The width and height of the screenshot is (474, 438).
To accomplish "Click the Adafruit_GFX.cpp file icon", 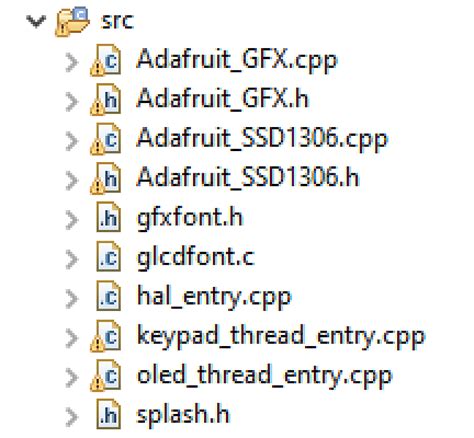I will tap(106, 61).
